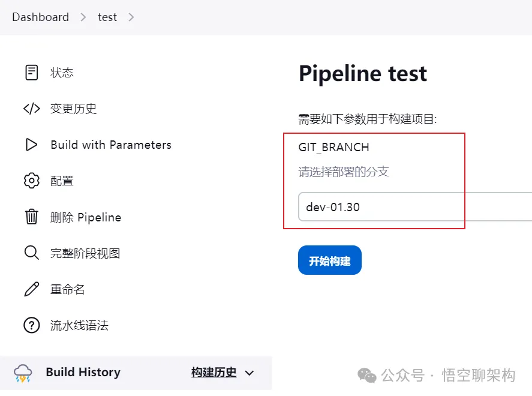Screen dimensions: 532x396
Task: Click the 重命名 pencil icon
Action: coord(31,289)
